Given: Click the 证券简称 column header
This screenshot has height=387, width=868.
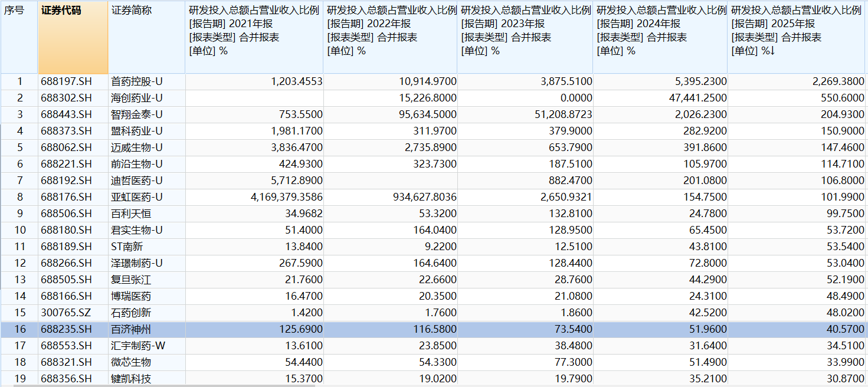Looking at the screenshot, I should pos(146,37).
